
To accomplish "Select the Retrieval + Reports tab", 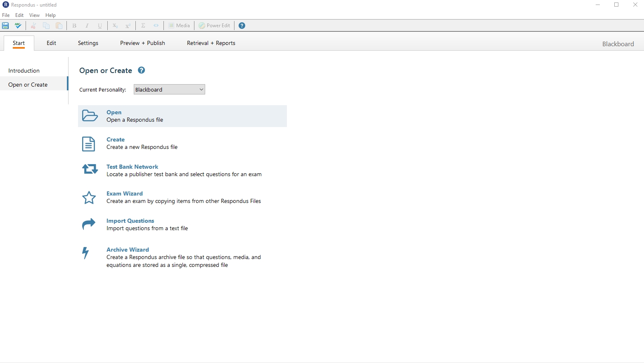I will point(211,43).
